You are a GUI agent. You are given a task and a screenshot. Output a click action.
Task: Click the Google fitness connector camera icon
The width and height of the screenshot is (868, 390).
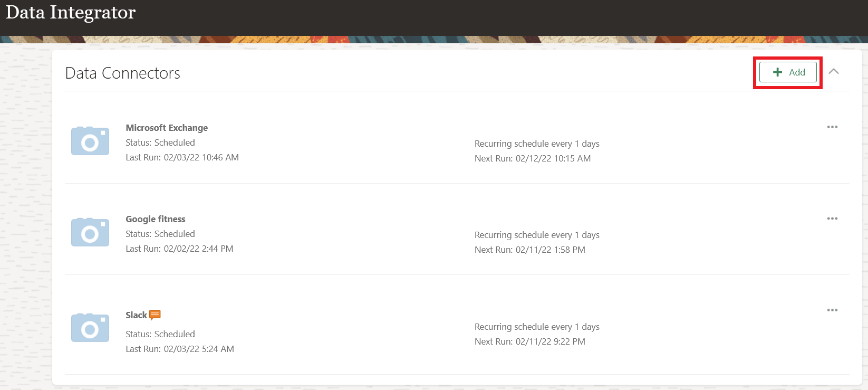point(90,232)
